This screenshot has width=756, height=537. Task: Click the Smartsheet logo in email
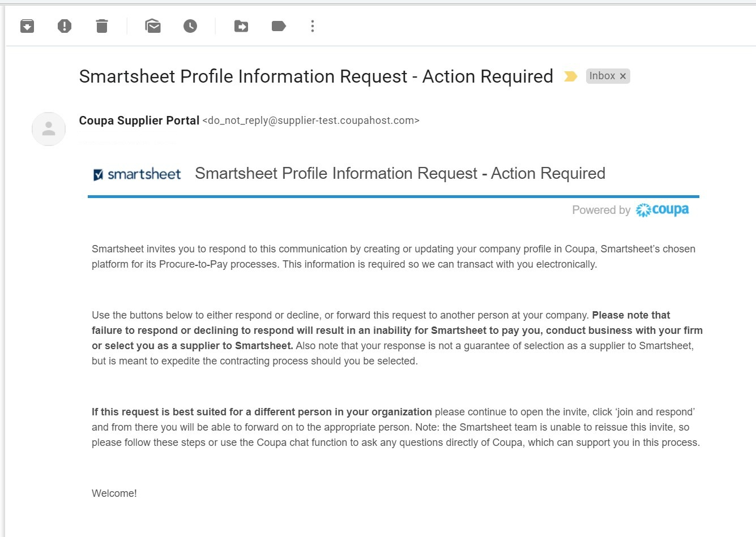(137, 174)
